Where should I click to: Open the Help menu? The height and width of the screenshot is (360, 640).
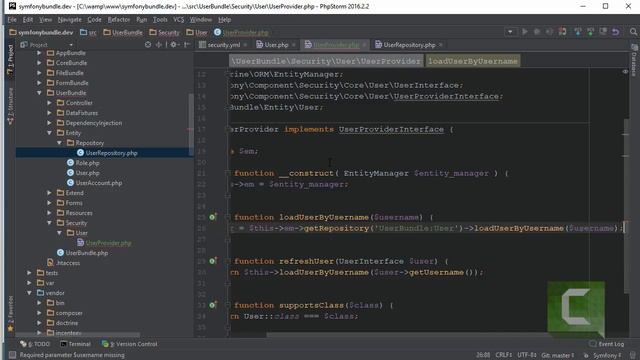click(224, 20)
